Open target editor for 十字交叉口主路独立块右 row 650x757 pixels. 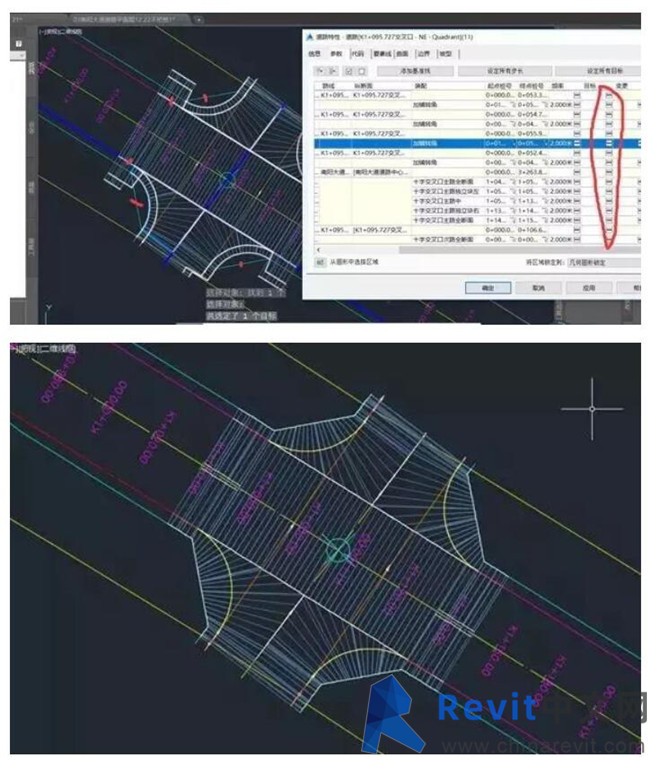[608, 210]
